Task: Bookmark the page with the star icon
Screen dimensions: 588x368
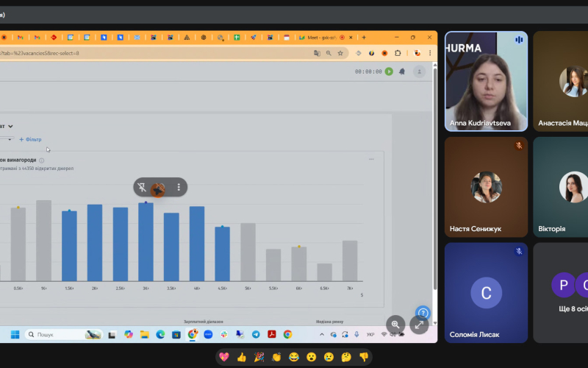Action: 340,53
